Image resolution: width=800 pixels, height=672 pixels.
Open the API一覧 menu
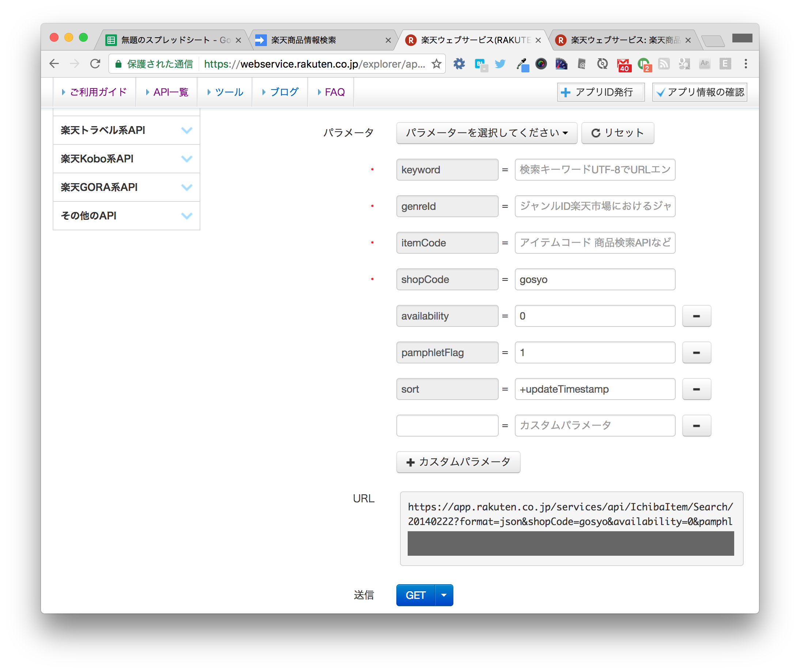click(167, 92)
